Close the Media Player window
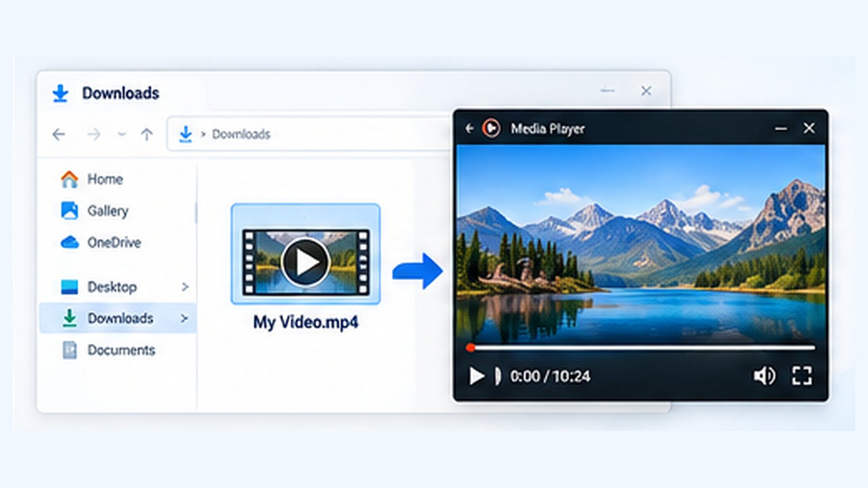The width and height of the screenshot is (868, 488). pyautogui.click(x=809, y=128)
